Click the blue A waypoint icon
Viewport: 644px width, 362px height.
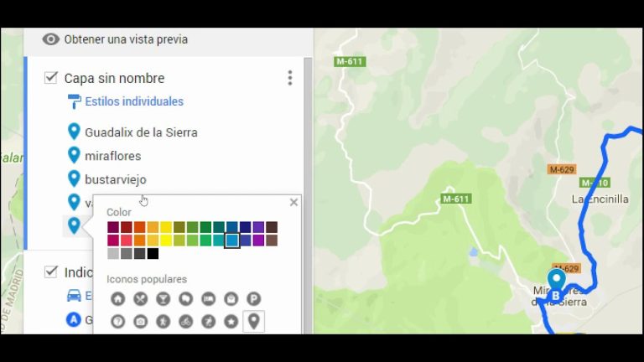click(x=74, y=319)
